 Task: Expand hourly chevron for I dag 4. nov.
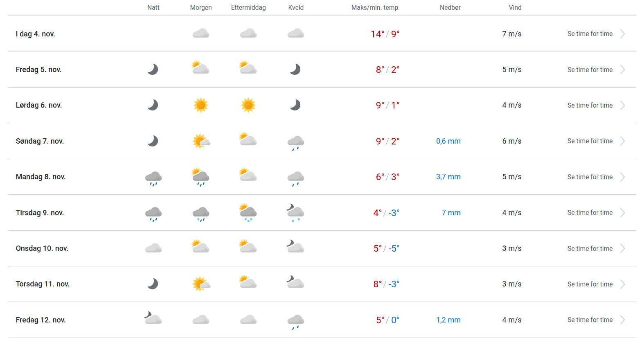[x=622, y=34]
